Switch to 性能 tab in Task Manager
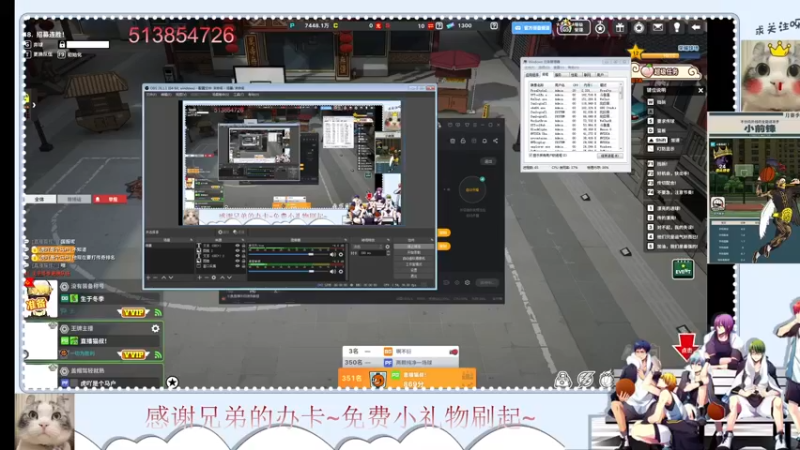Image resolution: width=800 pixels, height=450 pixels. tap(574, 74)
